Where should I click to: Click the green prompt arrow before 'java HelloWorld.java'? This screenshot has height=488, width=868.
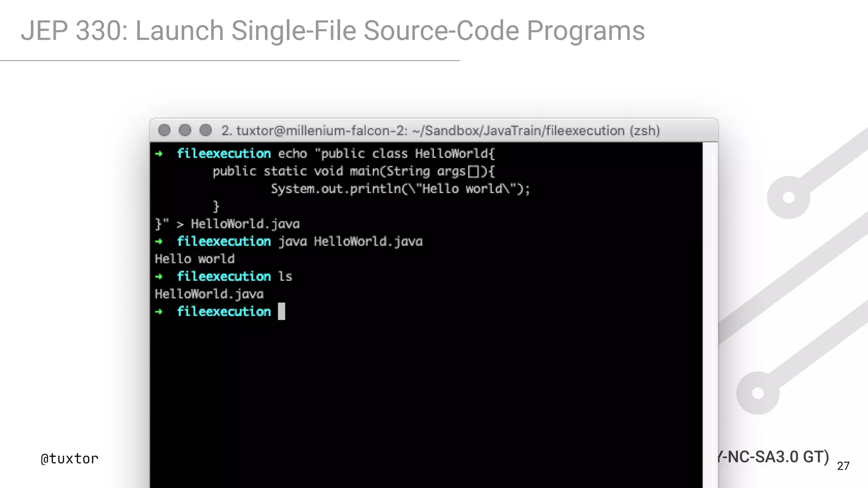(x=159, y=241)
